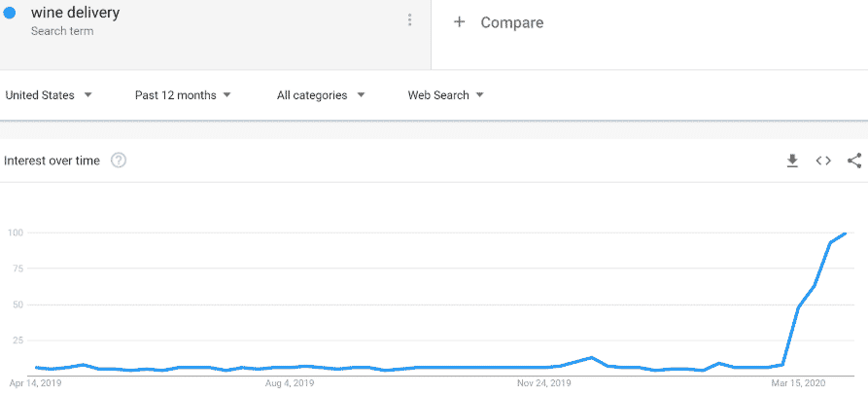The height and width of the screenshot is (395, 868).
Task: Open the embed code icon
Action: click(823, 161)
